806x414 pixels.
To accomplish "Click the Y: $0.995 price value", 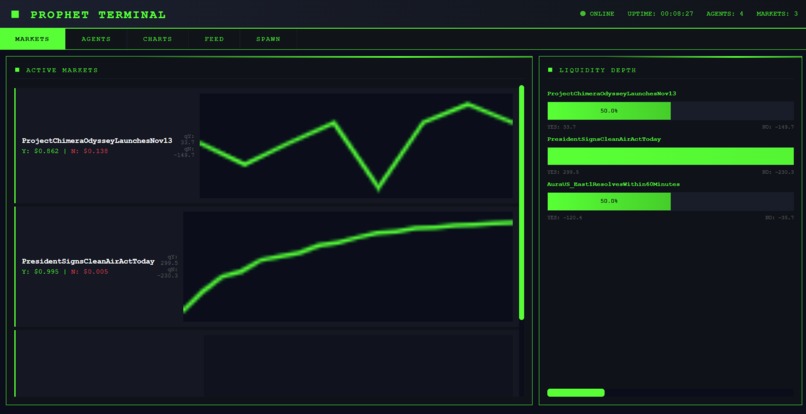I will coord(40,272).
